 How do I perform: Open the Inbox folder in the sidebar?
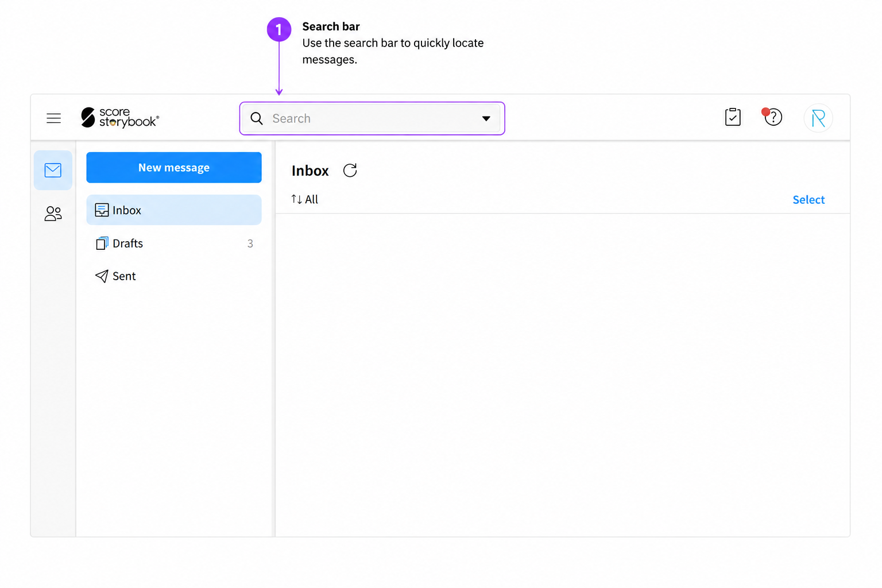click(174, 210)
